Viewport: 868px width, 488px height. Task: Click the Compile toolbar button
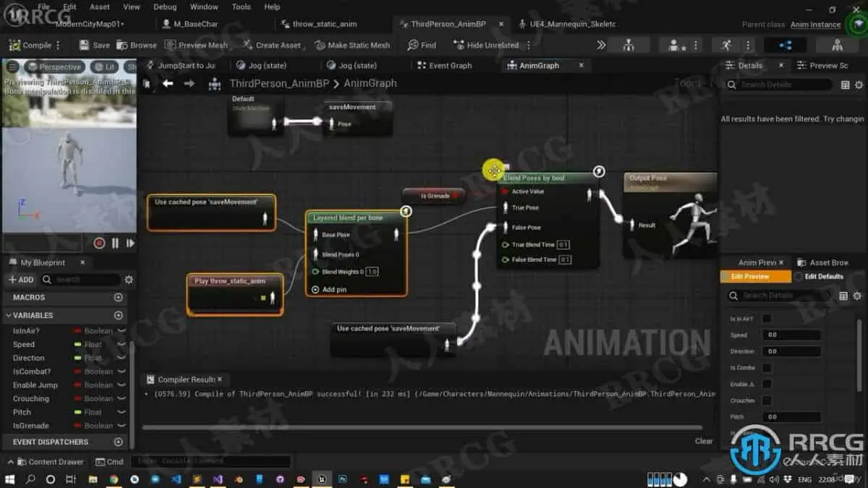(30, 45)
